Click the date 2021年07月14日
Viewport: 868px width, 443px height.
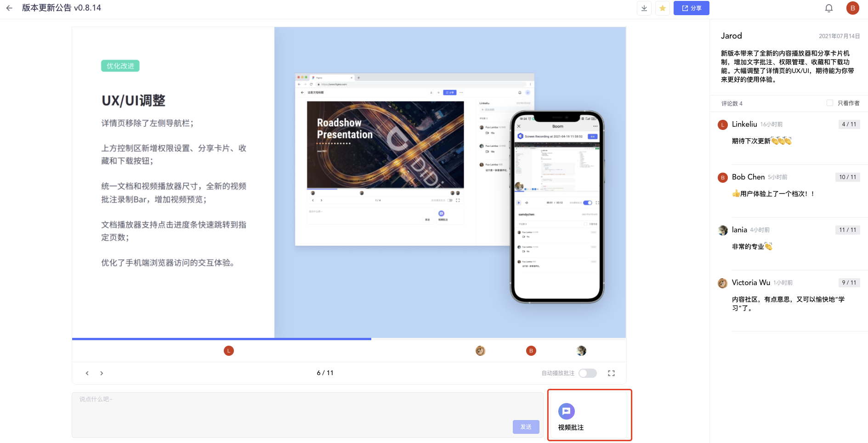click(840, 36)
